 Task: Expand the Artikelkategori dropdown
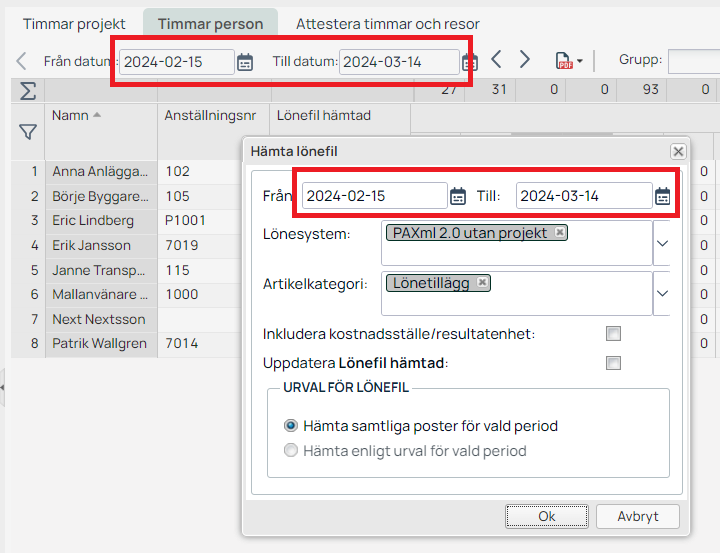click(662, 293)
